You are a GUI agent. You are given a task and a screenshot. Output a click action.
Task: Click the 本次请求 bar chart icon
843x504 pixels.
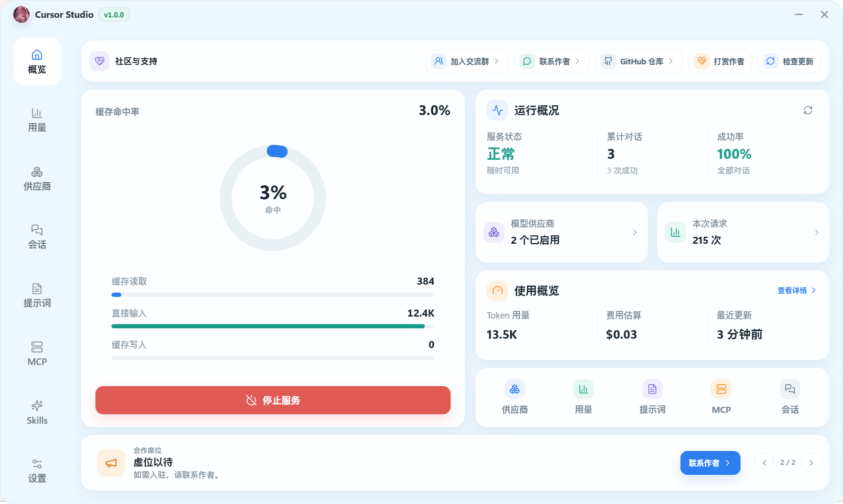tap(675, 232)
